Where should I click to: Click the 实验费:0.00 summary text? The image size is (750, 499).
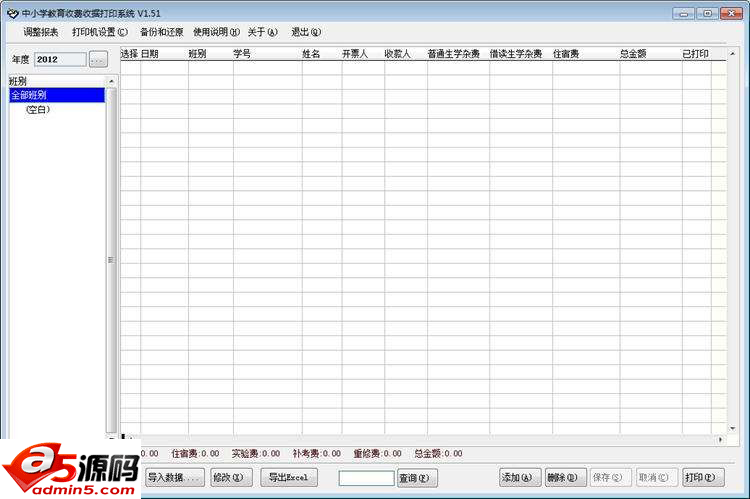click(x=256, y=454)
